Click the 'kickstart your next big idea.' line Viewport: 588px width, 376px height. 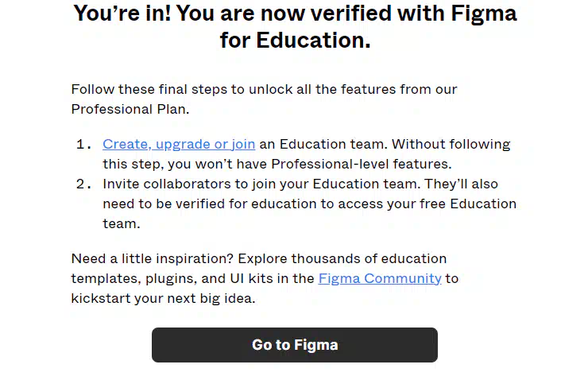pyautogui.click(x=163, y=298)
